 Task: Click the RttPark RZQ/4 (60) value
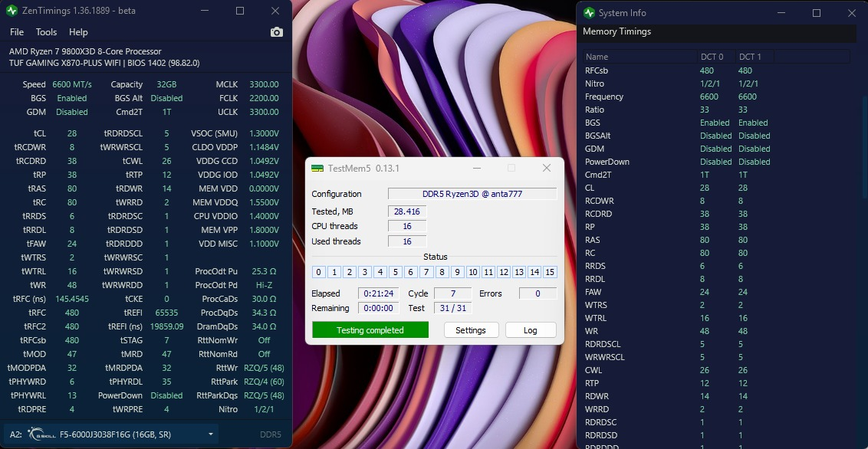(x=264, y=382)
